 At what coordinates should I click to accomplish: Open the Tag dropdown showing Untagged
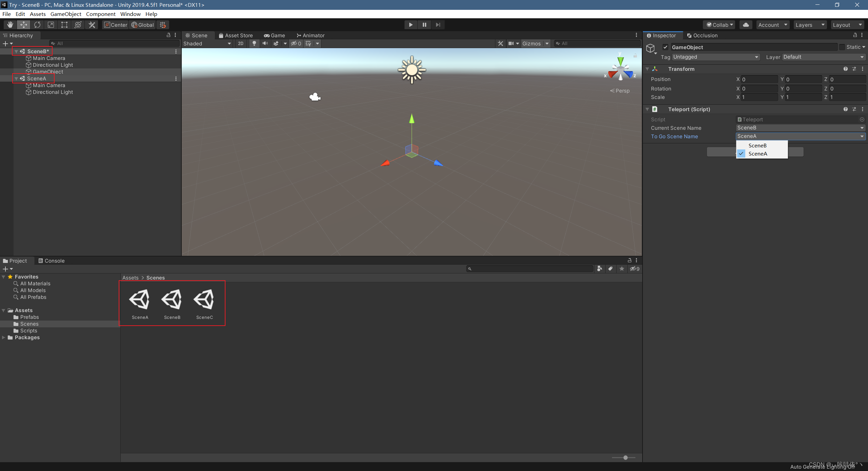click(x=715, y=57)
